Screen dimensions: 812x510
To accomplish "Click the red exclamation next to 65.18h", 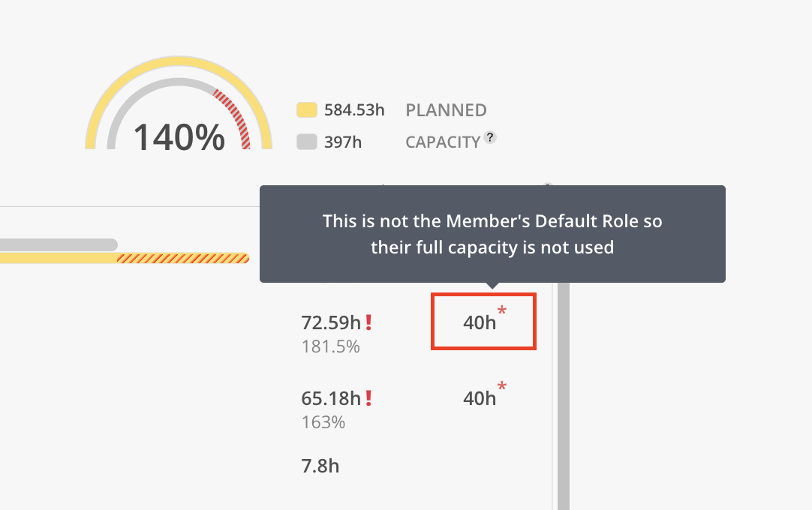I will (x=368, y=398).
